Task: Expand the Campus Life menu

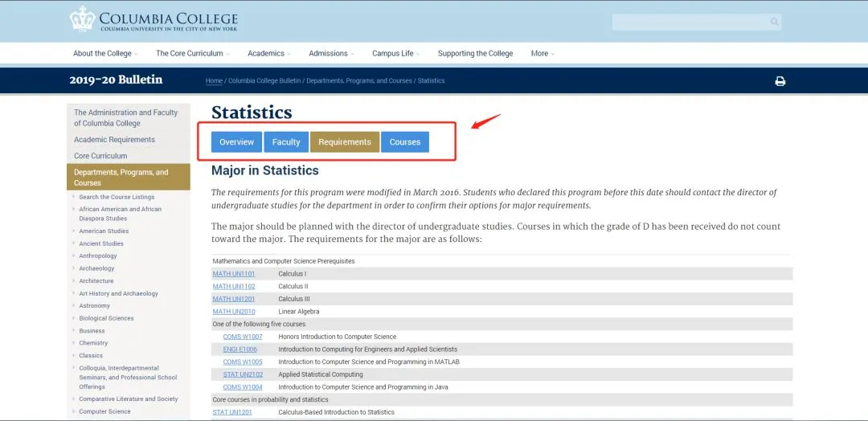Action: pyautogui.click(x=395, y=54)
